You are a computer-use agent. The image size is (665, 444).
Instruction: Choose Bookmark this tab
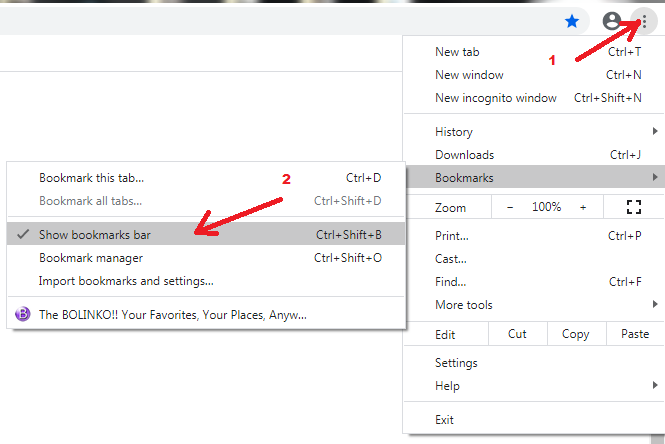click(x=91, y=178)
